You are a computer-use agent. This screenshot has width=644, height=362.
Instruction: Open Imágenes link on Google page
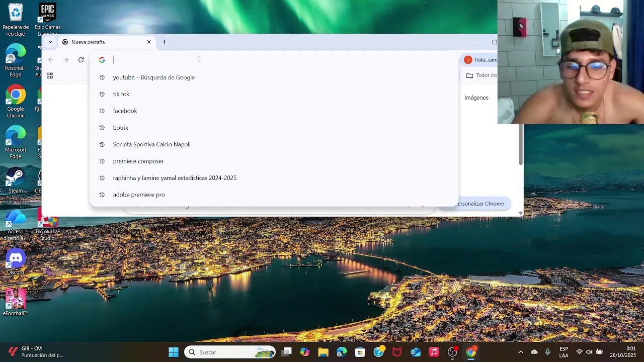(x=476, y=98)
